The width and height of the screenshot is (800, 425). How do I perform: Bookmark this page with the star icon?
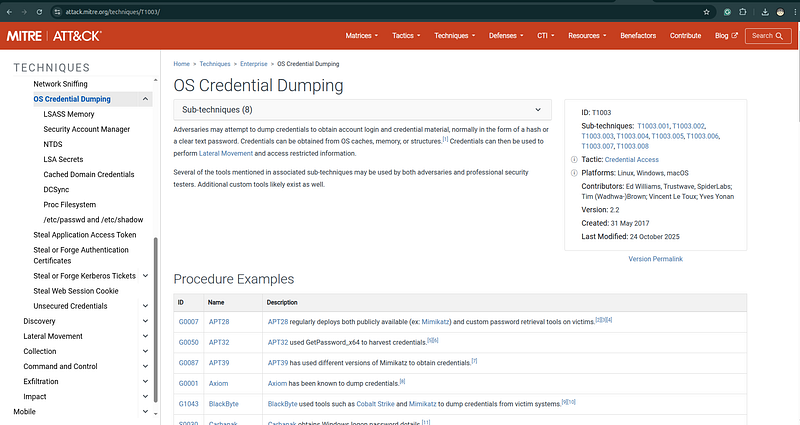click(707, 12)
